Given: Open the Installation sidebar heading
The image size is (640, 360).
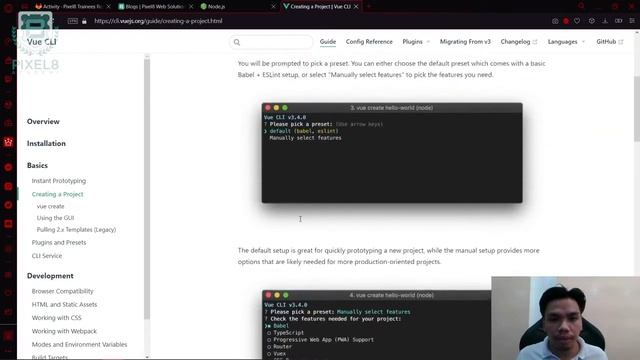Looking at the screenshot, I should coord(46,144).
